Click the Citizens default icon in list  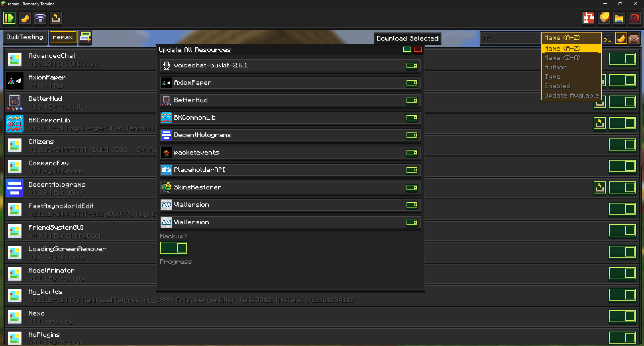click(x=15, y=145)
